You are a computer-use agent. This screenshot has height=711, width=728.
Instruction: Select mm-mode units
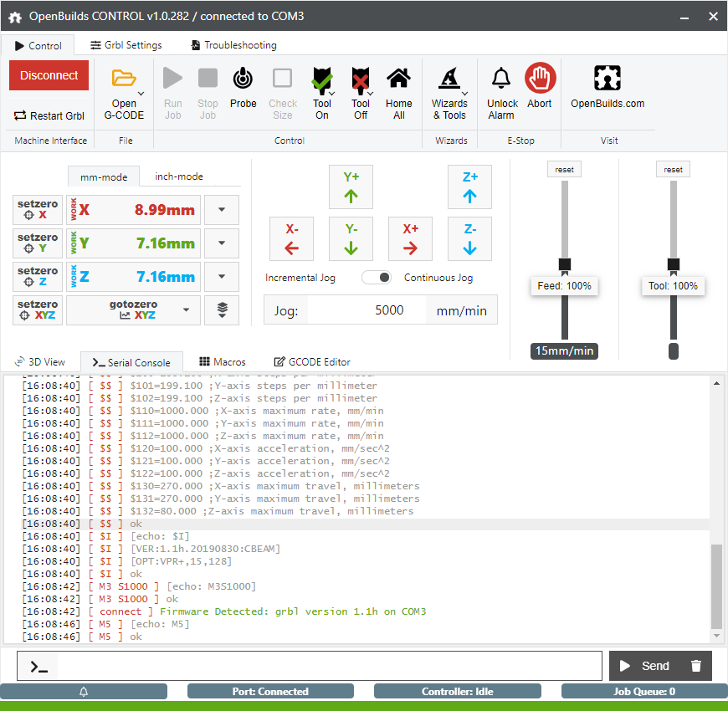(104, 176)
